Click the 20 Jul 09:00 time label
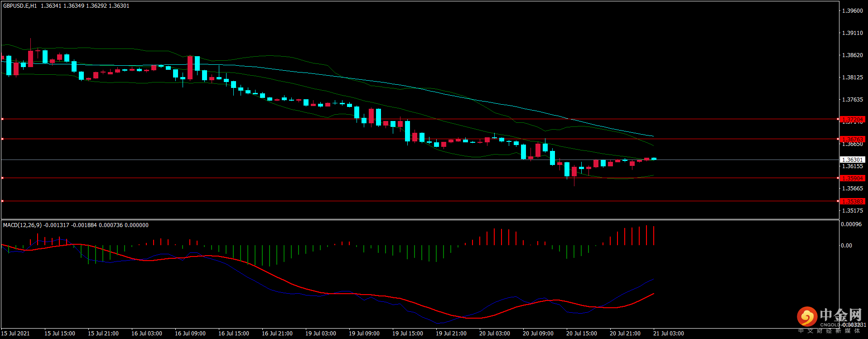 click(538, 334)
